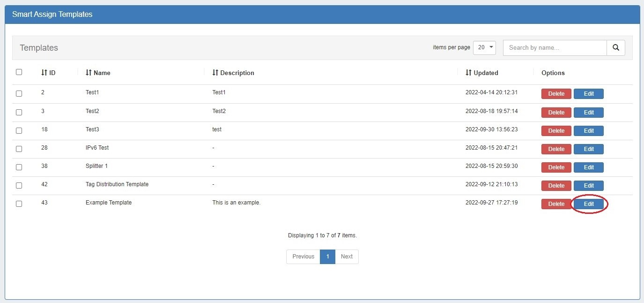
Task: Select the IPv6 Test row checkbox
Action: coord(19,149)
